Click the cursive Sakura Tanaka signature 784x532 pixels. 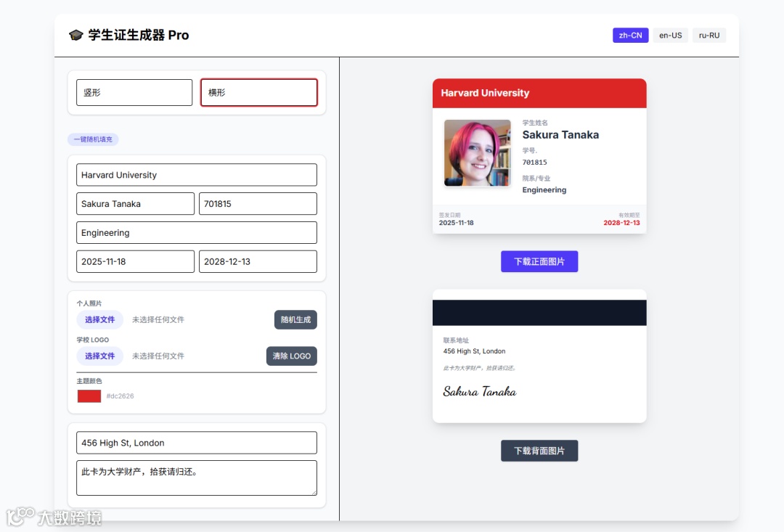pos(480,391)
